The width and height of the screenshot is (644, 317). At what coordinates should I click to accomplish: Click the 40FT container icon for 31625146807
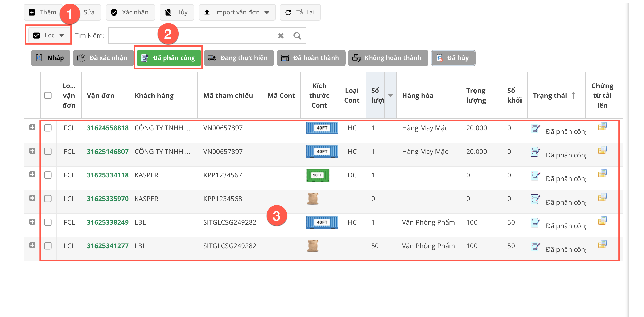(322, 151)
